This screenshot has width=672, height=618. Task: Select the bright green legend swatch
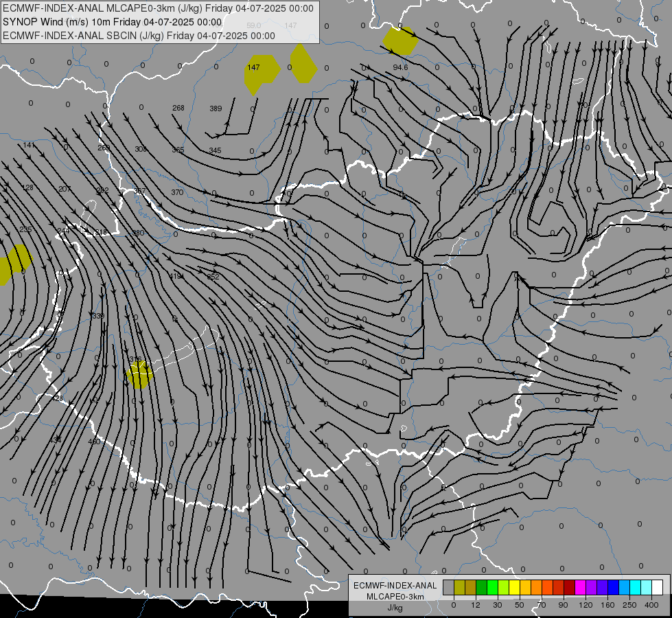tap(492, 588)
